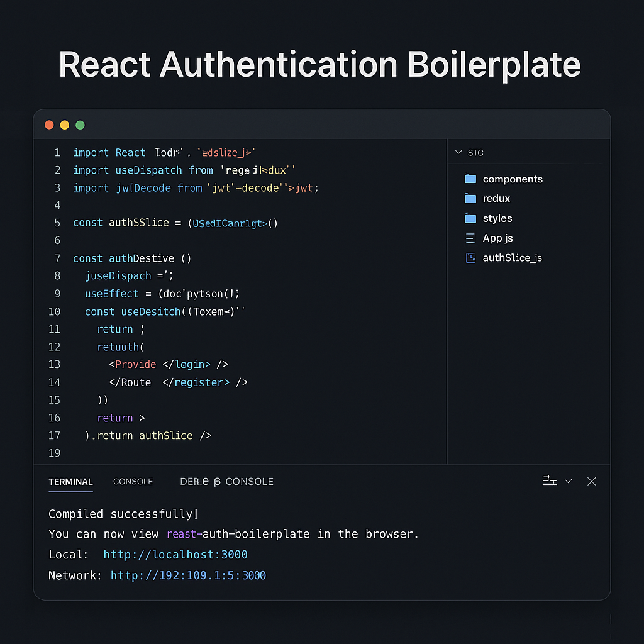Viewport: 644px width, 644px height.
Task: Click the close terminal panel X icon
Action: 591,481
